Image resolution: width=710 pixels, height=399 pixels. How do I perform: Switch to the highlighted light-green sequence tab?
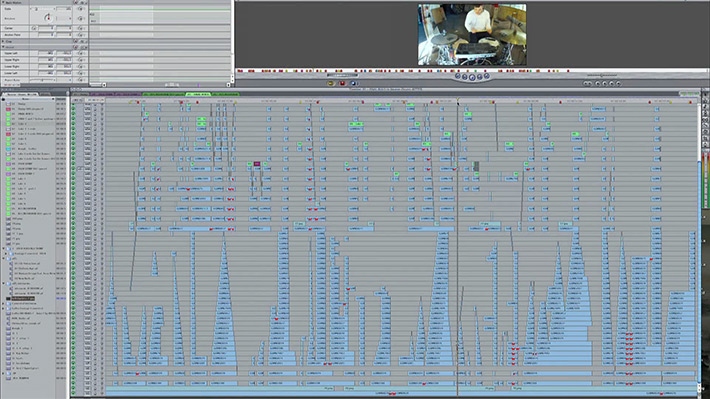[198, 94]
